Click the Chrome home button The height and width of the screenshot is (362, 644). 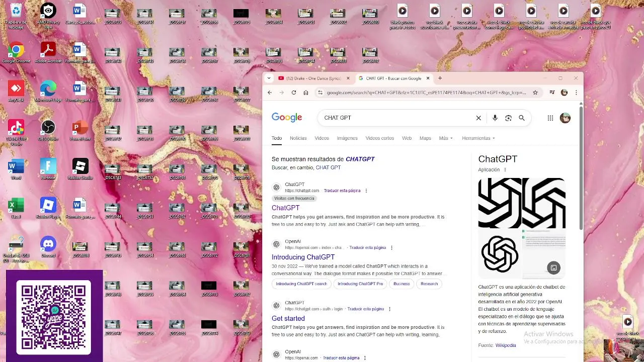pyautogui.click(x=306, y=93)
